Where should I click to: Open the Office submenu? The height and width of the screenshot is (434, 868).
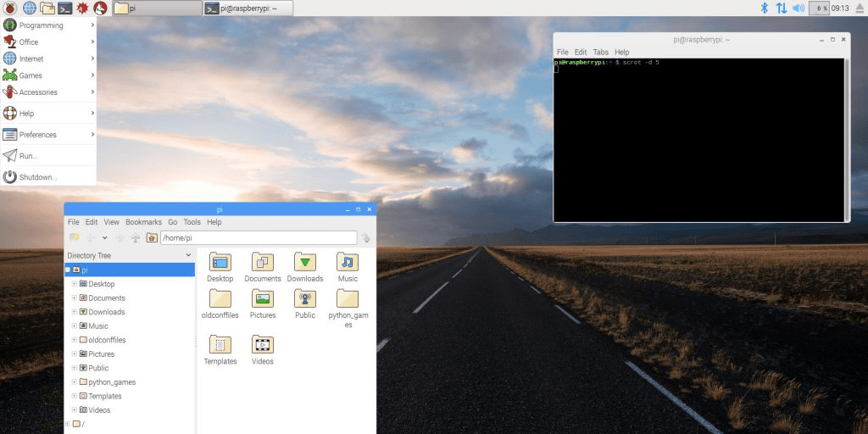coord(48,42)
